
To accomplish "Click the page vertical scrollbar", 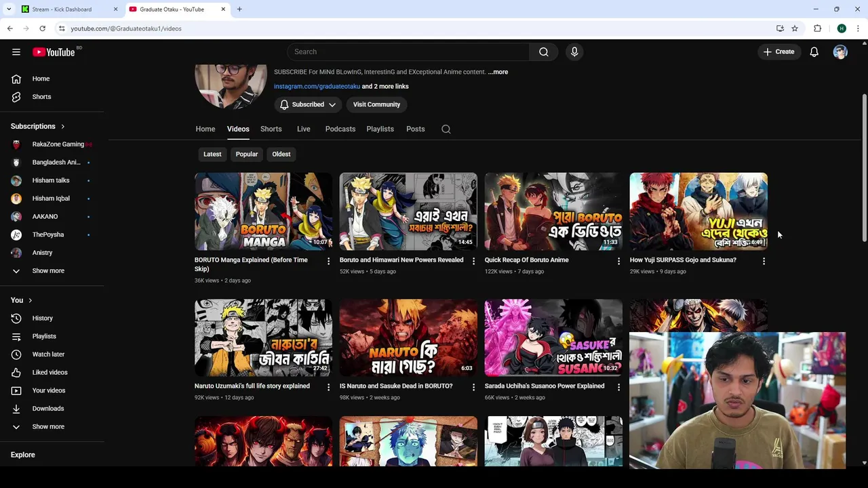I will pyautogui.click(x=864, y=168).
